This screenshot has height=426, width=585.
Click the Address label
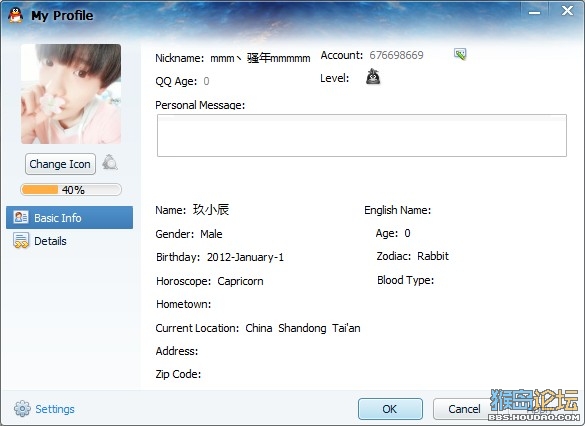point(177,351)
